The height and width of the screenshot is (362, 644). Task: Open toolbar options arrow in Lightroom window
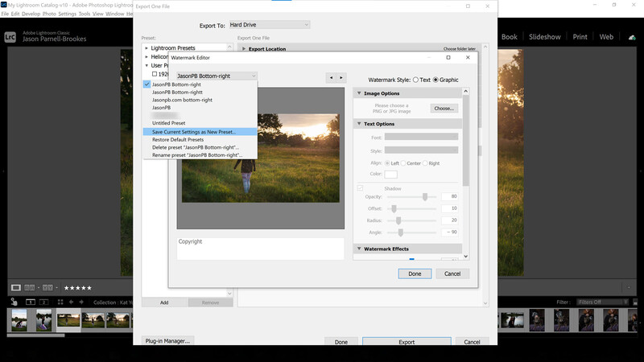pos(629,287)
